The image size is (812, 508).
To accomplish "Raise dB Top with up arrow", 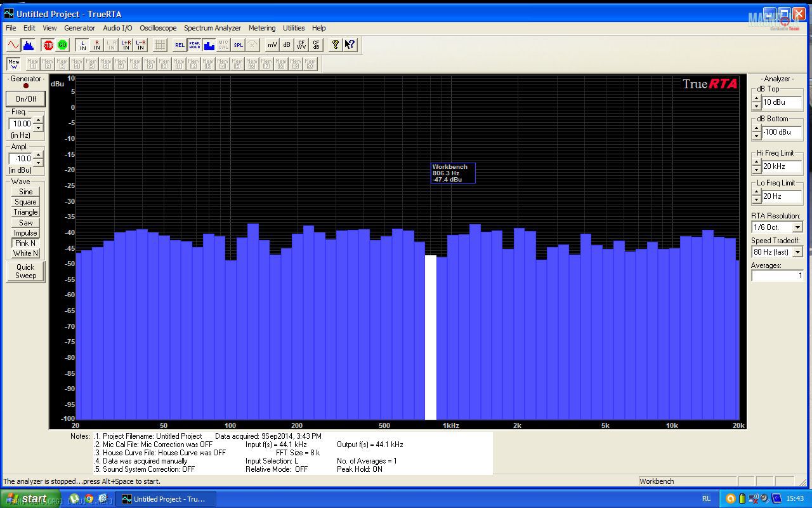I will pos(756,98).
